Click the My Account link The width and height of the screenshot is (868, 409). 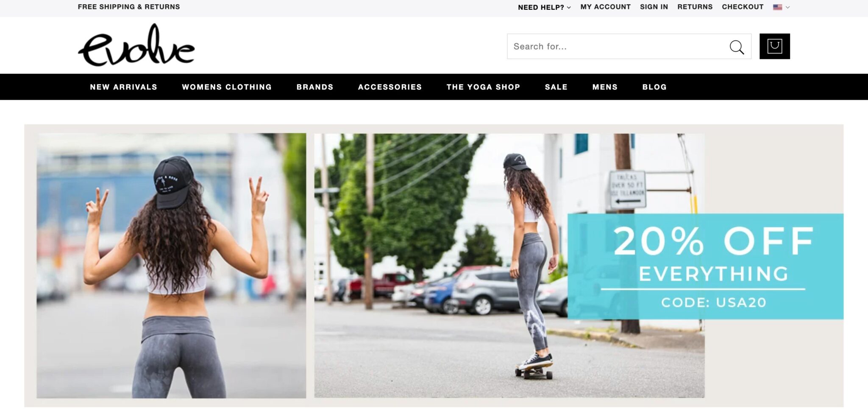pos(605,7)
